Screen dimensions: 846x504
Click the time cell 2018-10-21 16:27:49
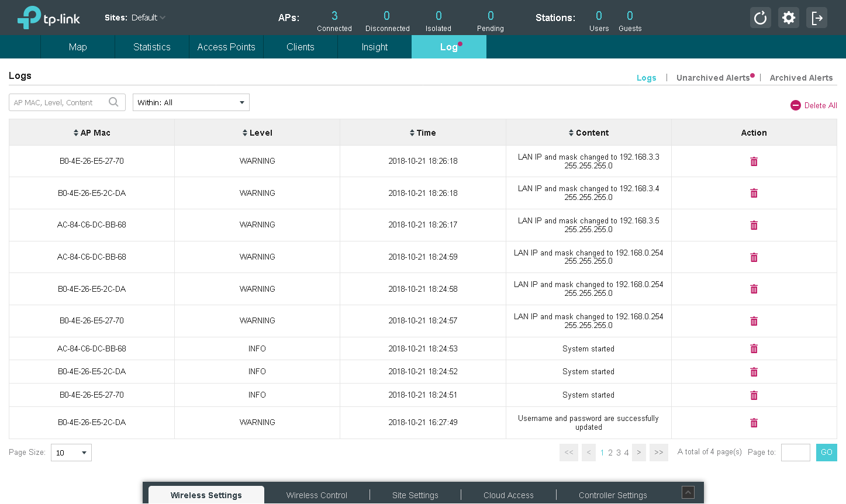423,422
